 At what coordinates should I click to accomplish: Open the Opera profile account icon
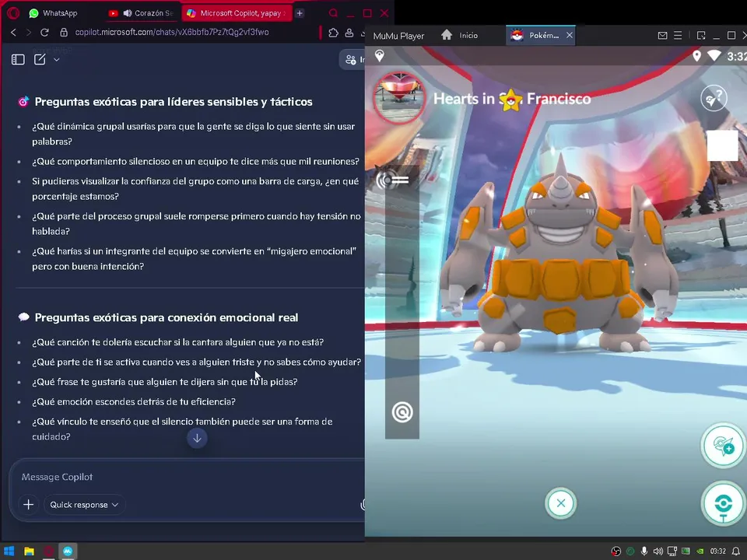coord(349,33)
